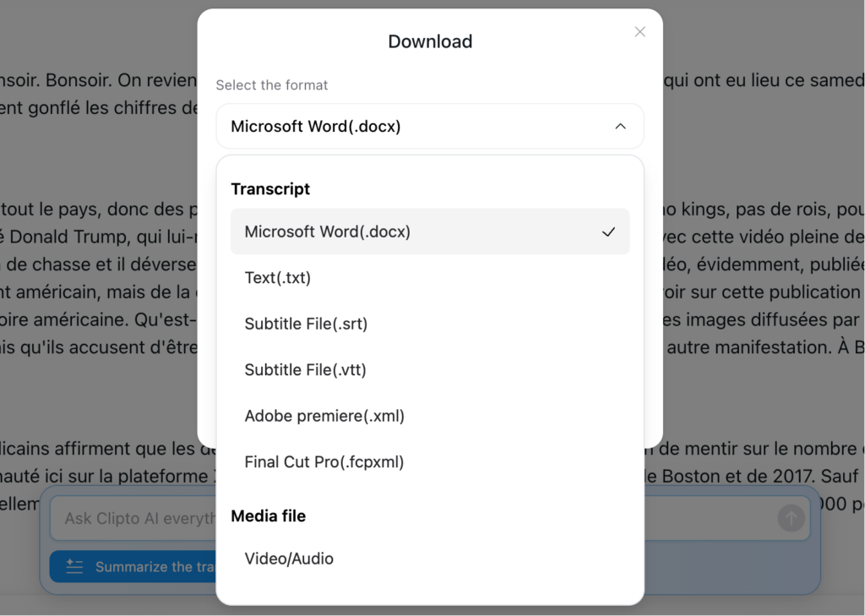Click the Media file section heading
The image size is (865, 616).
coord(268,516)
